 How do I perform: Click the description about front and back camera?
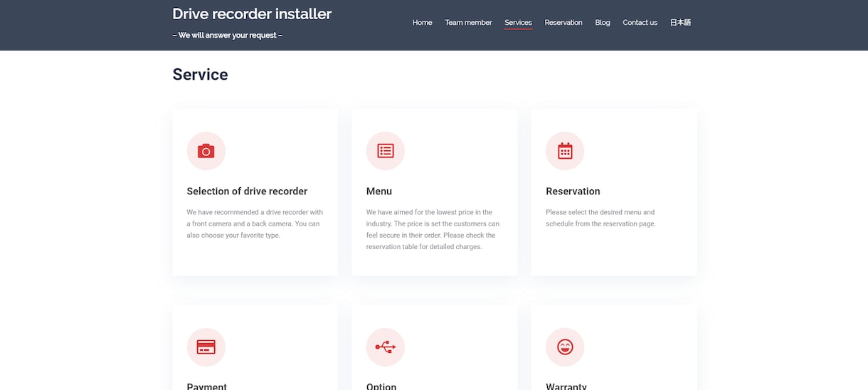pyautogui.click(x=255, y=223)
